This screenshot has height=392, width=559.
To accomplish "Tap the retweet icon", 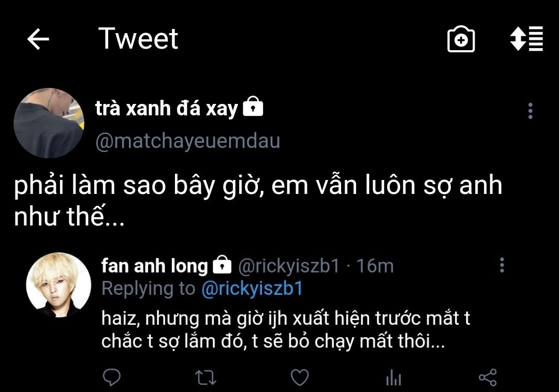I will [206, 378].
